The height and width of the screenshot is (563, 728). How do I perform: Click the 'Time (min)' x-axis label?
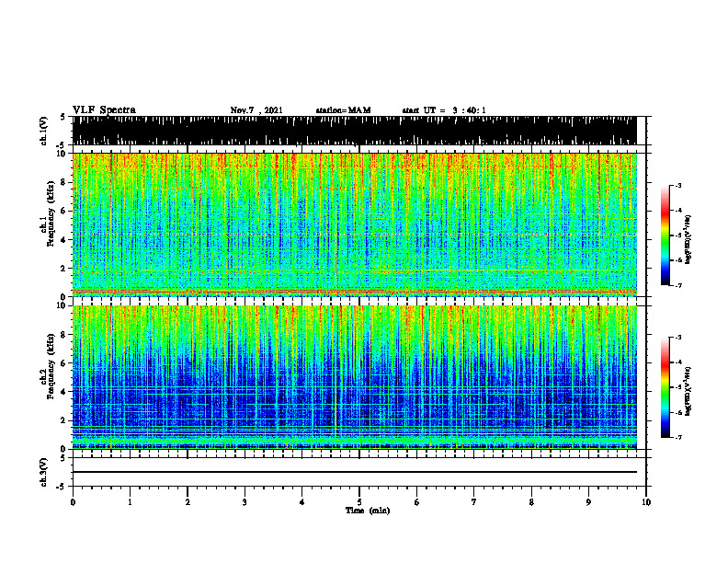point(368,511)
